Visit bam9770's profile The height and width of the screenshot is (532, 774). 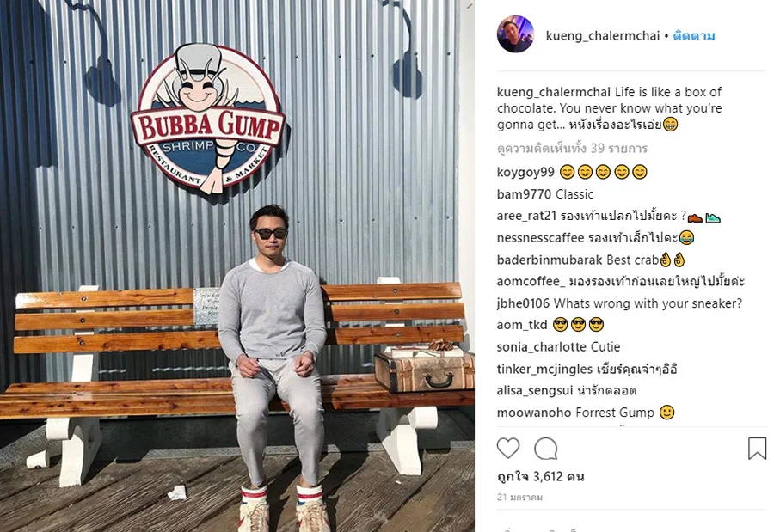(x=525, y=194)
